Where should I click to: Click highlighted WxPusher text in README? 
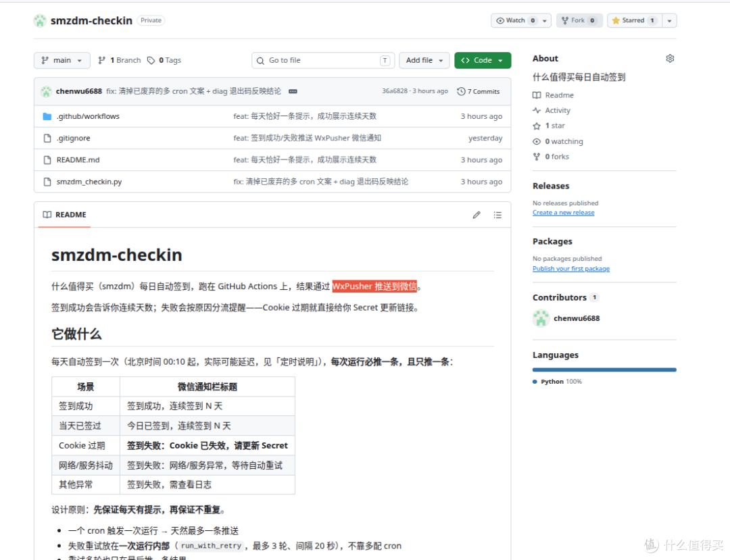pos(374,286)
